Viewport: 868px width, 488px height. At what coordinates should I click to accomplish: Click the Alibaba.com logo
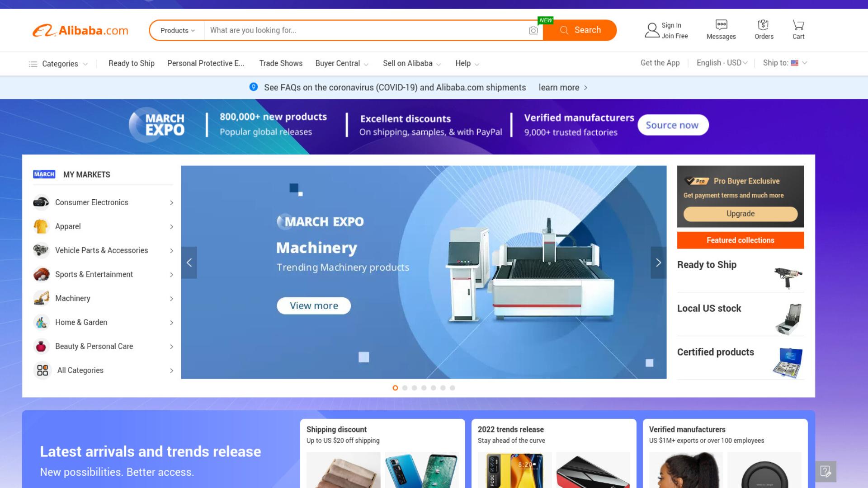[80, 31]
